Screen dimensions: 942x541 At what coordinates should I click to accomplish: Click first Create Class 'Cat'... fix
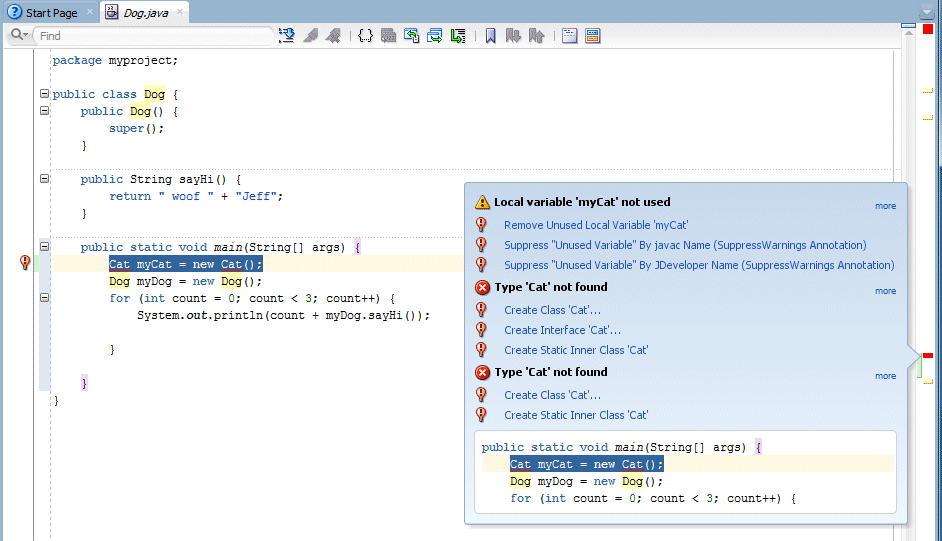(552, 310)
